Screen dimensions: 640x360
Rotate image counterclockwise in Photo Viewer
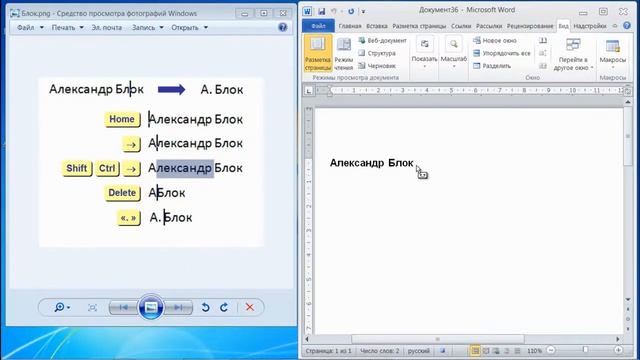pos(205,307)
